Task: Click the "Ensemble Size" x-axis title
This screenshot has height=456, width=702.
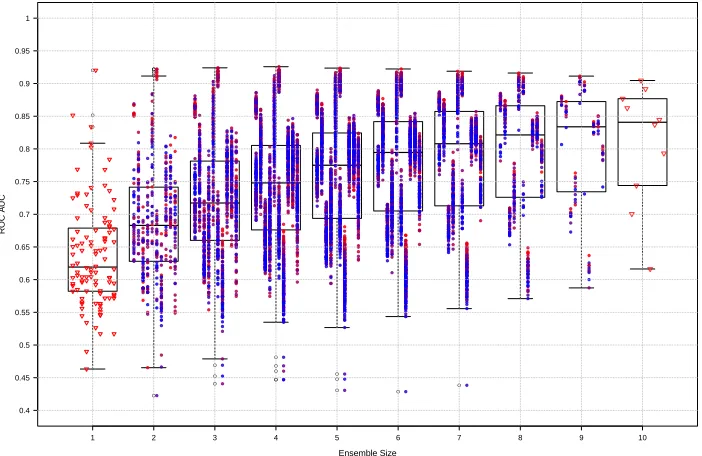Action: point(367,452)
